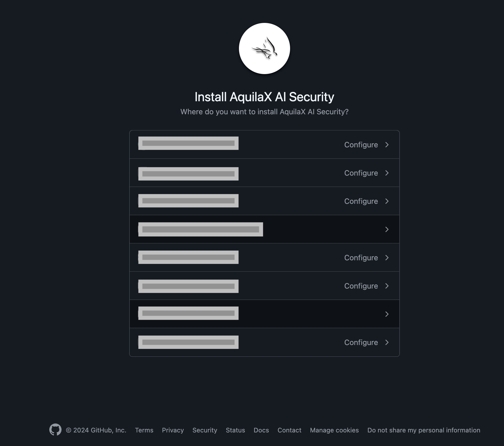Viewport: 504px width, 446px height.
Task: Click the GitHub Octocat logo in footer
Action: [55, 429]
